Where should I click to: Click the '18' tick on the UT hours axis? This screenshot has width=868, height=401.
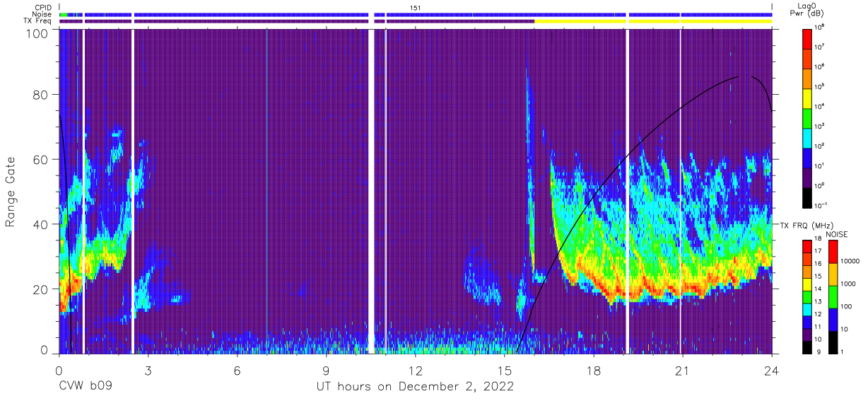593,370
